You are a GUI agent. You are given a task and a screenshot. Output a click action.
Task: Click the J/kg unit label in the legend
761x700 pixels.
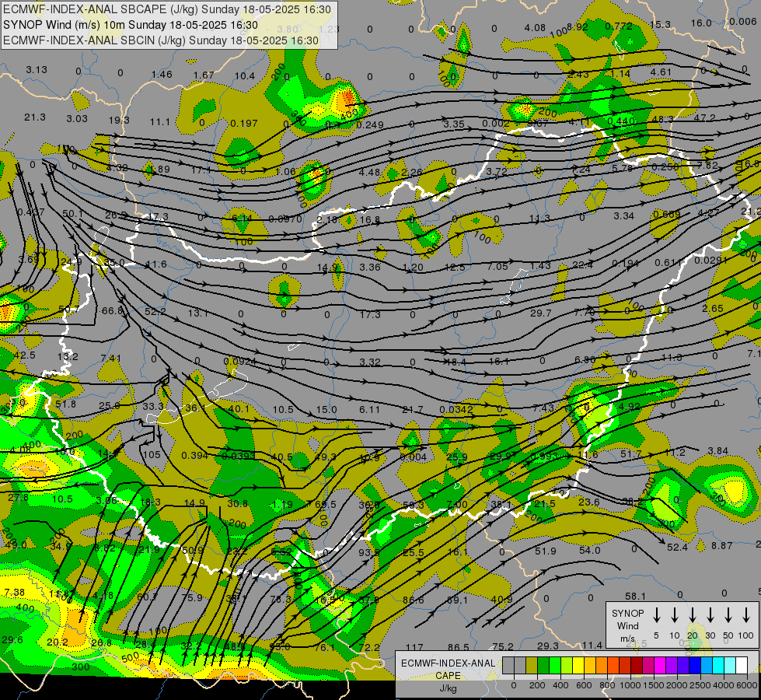click(x=448, y=688)
